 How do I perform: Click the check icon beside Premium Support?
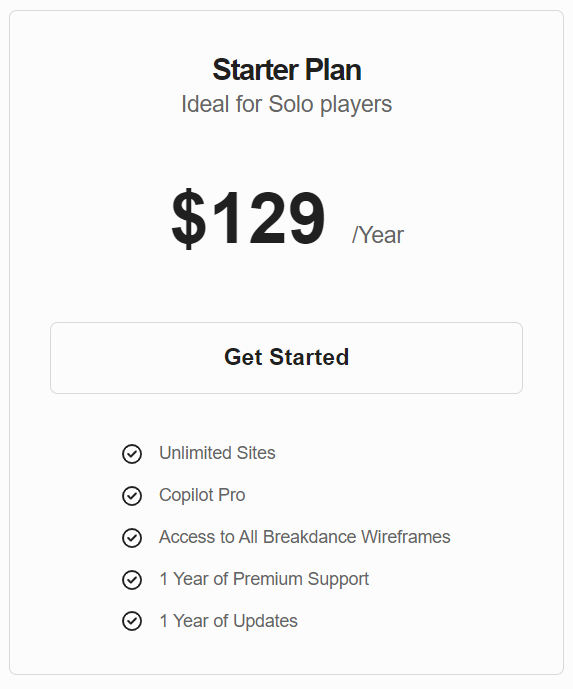click(x=132, y=580)
